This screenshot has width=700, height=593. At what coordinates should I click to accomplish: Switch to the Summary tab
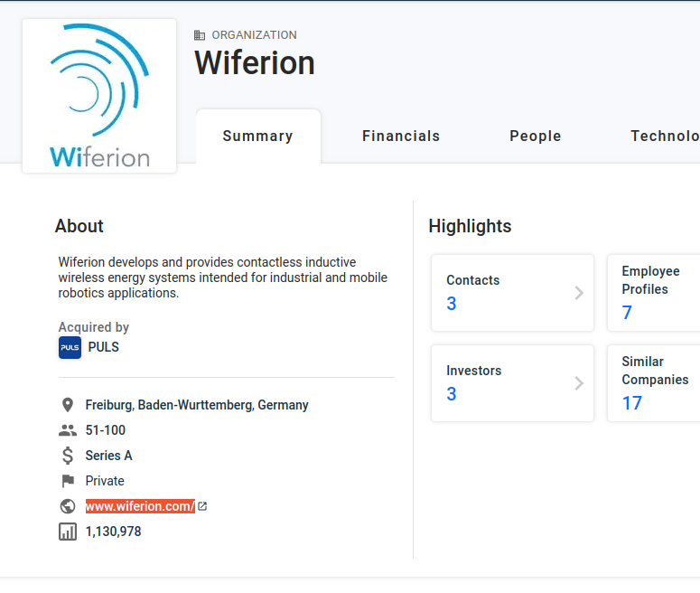pyautogui.click(x=258, y=136)
